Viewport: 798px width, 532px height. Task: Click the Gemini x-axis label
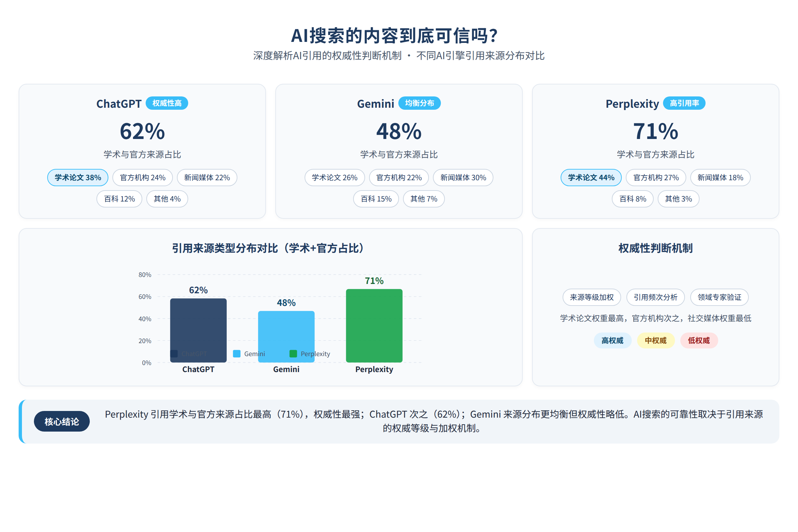(286, 369)
